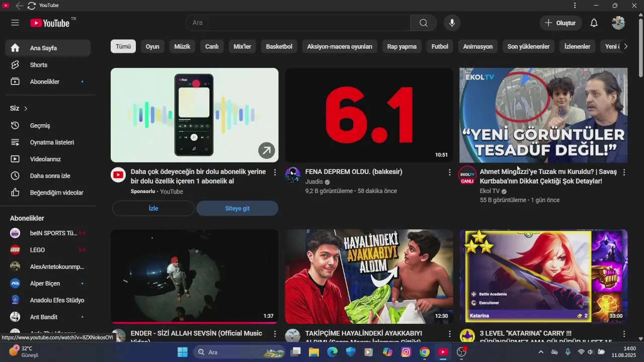644x362 pixels.
Task: Select the Mix'ler filter chip
Action: click(243, 46)
